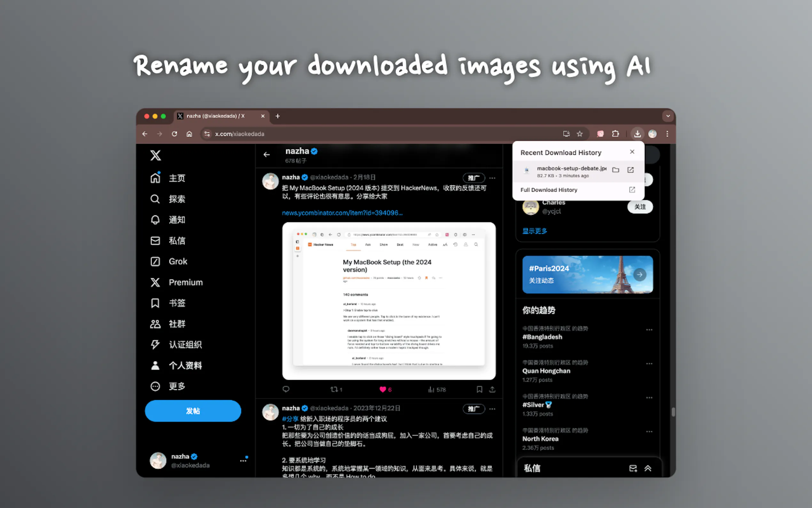812x508 pixels.
Task: Click the blue 发帖 post button
Action: pos(193,411)
